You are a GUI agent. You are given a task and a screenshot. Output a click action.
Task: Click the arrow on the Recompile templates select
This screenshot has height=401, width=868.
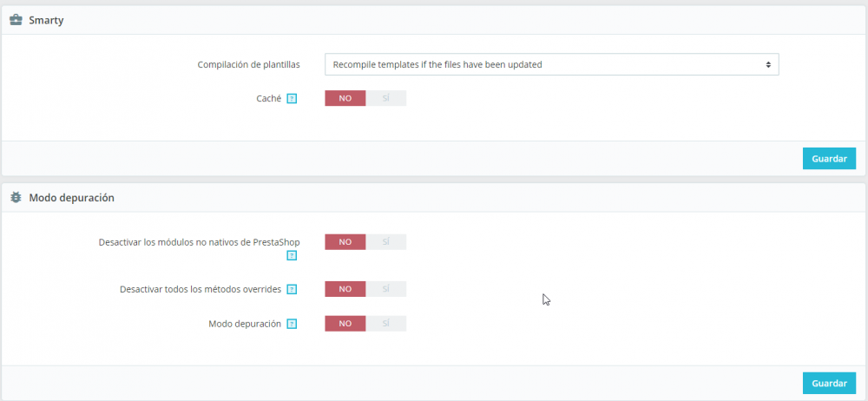768,64
